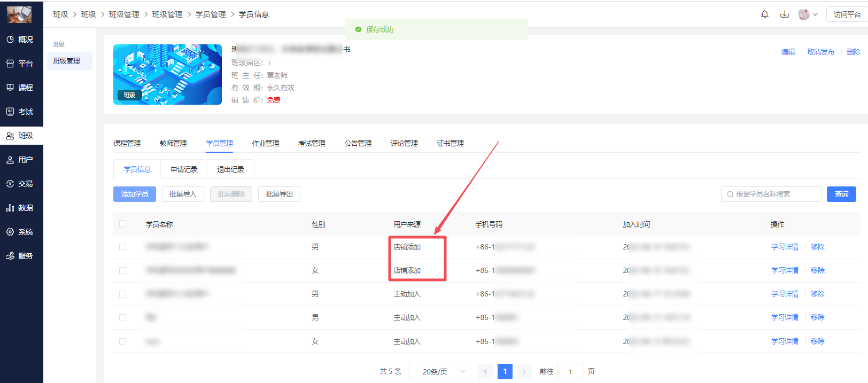Open 学习详情 for the first student

785,247
